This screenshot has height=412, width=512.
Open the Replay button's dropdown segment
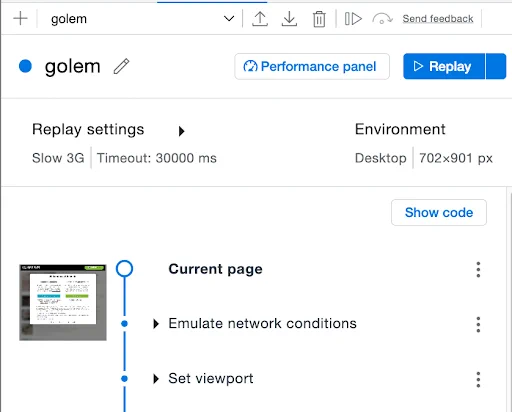pyautogui.click(x=496, y=66)
